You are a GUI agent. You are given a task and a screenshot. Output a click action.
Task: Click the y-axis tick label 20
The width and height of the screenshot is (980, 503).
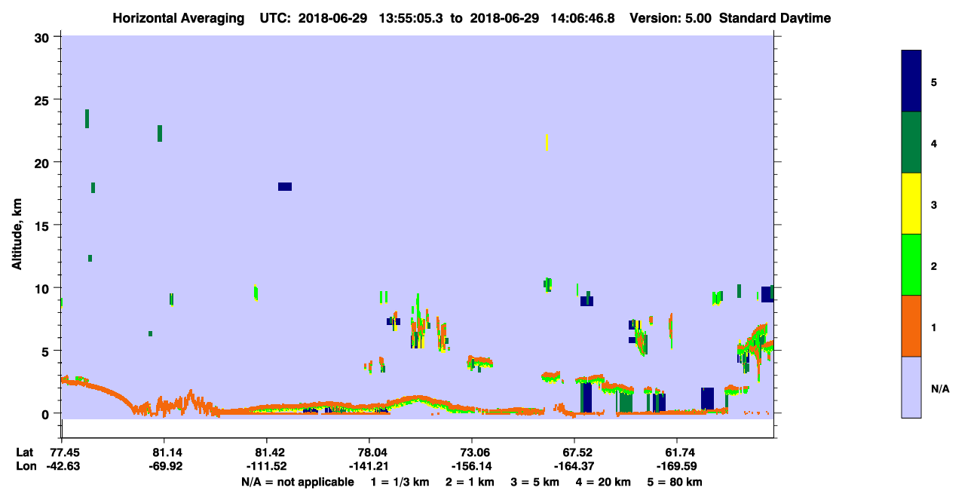(x=43, y=163)
